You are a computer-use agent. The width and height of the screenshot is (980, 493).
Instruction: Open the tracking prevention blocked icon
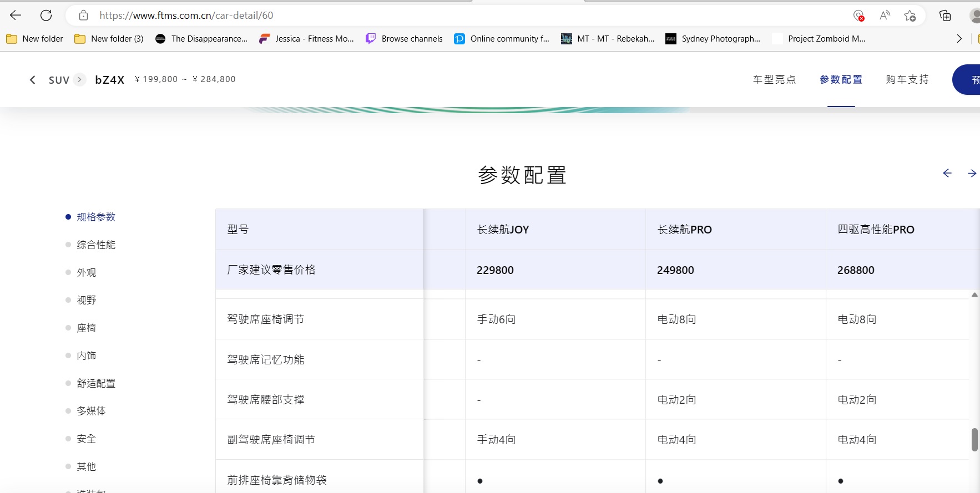click(x=858, y=16)
